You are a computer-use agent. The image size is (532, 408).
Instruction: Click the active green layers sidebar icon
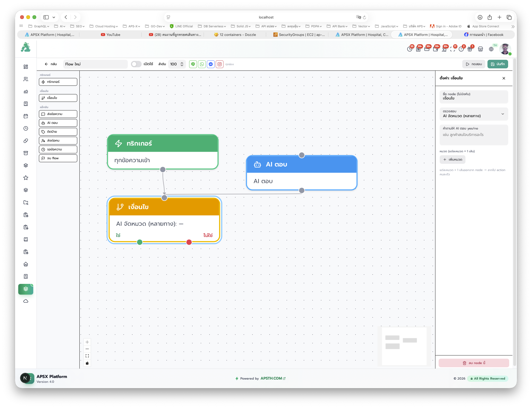click(26, 289)
